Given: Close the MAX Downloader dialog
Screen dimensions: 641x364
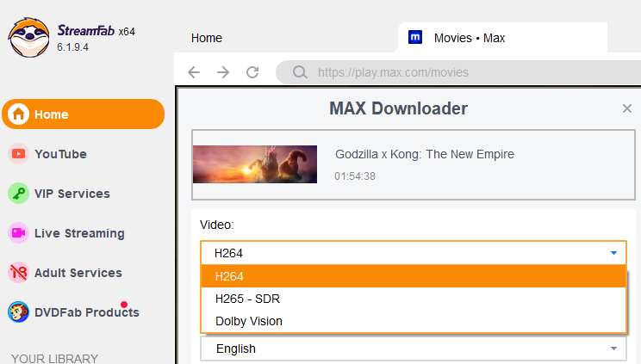Looking at the screenshot, I should coord(626,108).
